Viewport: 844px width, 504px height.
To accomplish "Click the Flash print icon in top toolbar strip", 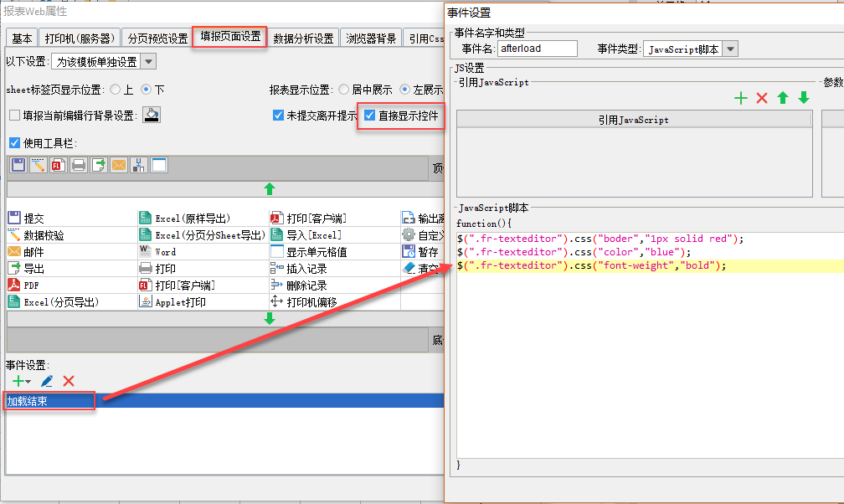I will pyautogui.click(x=58, y=165).
